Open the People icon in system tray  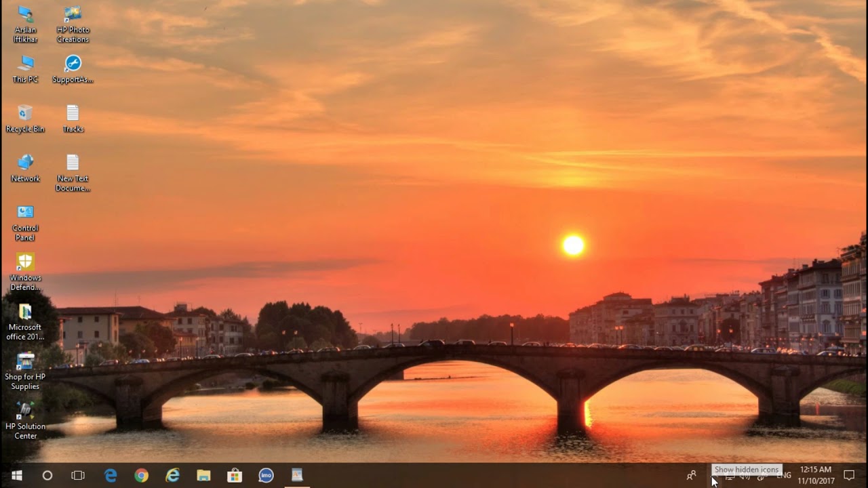691,475
